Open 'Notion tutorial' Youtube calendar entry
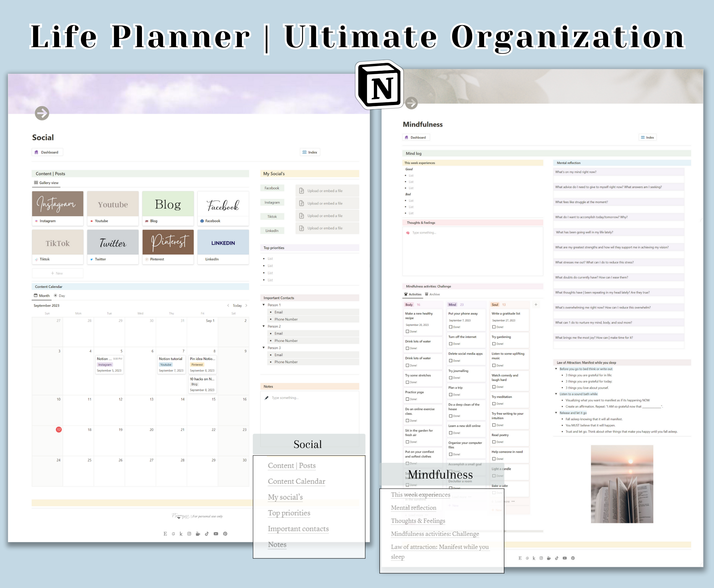The width and height of the screenshot is (714, 588). 171,364
